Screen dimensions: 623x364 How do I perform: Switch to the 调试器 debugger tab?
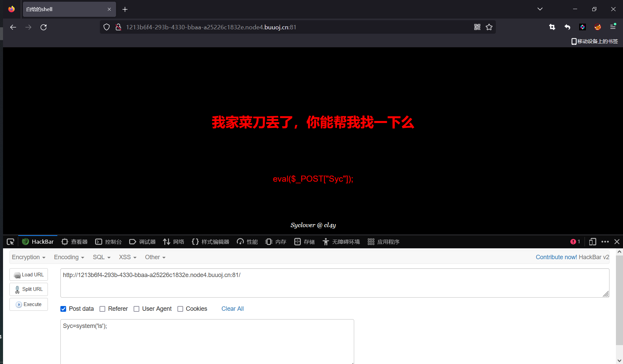pyautogui.click(x=142, y=242)
